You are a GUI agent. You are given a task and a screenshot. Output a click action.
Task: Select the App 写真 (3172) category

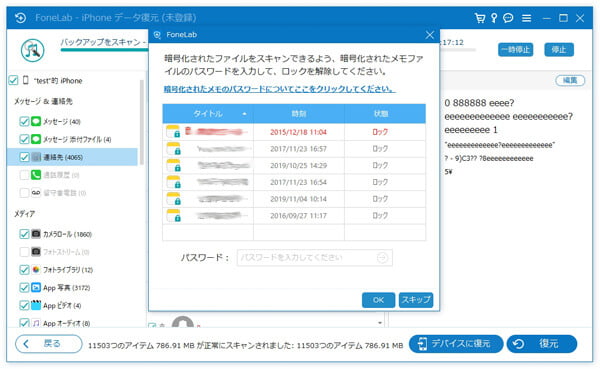pos(67,287)
